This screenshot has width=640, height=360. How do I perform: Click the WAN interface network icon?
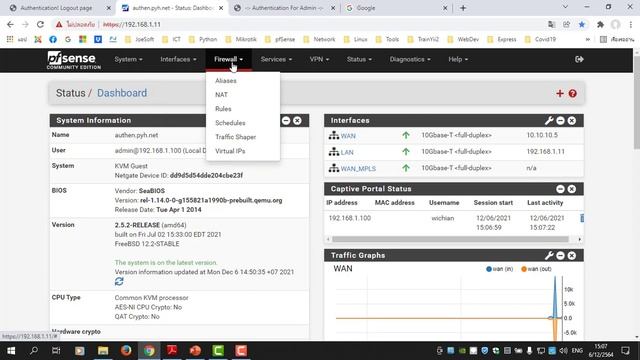tap(333, 136)
